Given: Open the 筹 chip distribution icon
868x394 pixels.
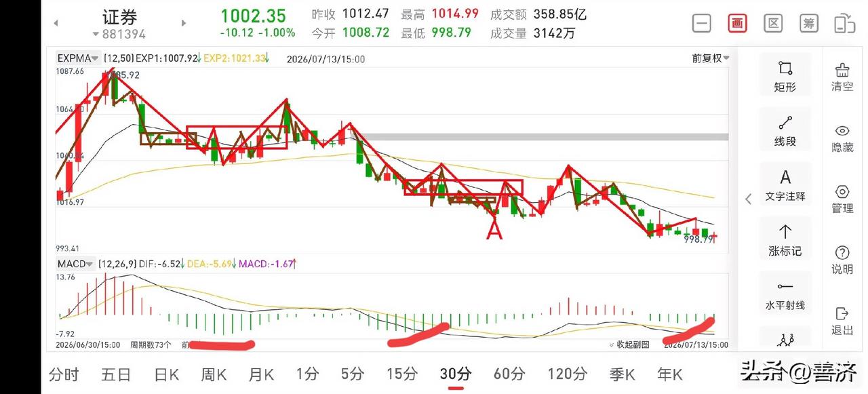Looking at the screenshot, I should [x=808, y=23].
